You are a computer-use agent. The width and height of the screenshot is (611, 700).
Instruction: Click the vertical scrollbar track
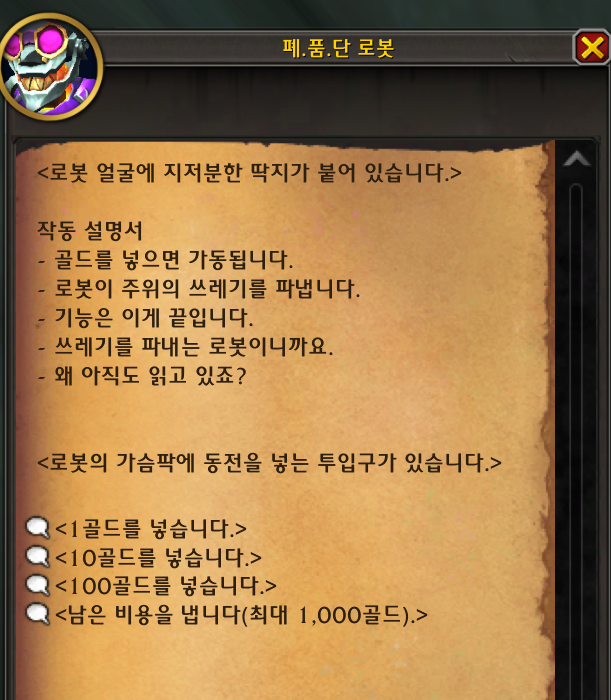point(576,440)
